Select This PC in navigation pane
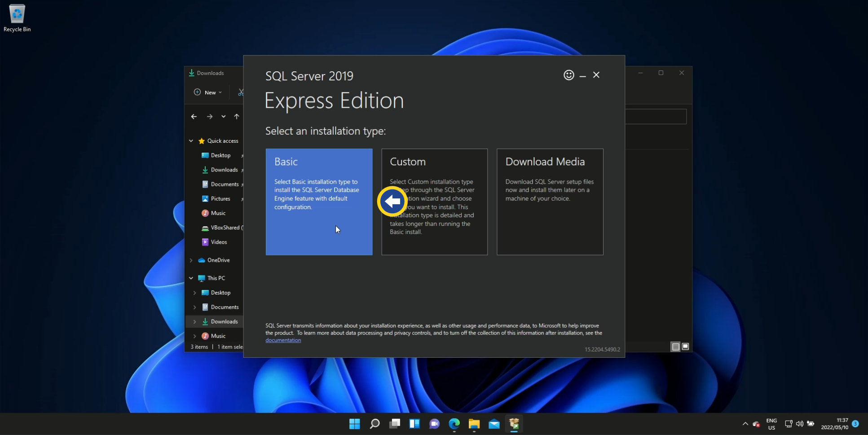868x435 pixels. (211, 278)
